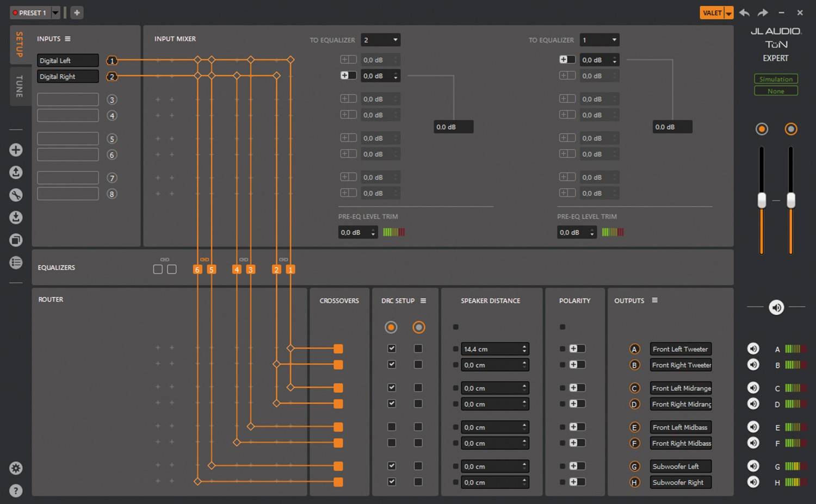Click the Front Right Midbass distance field
This screenshot has width=816, height=504.
[495, 443]
